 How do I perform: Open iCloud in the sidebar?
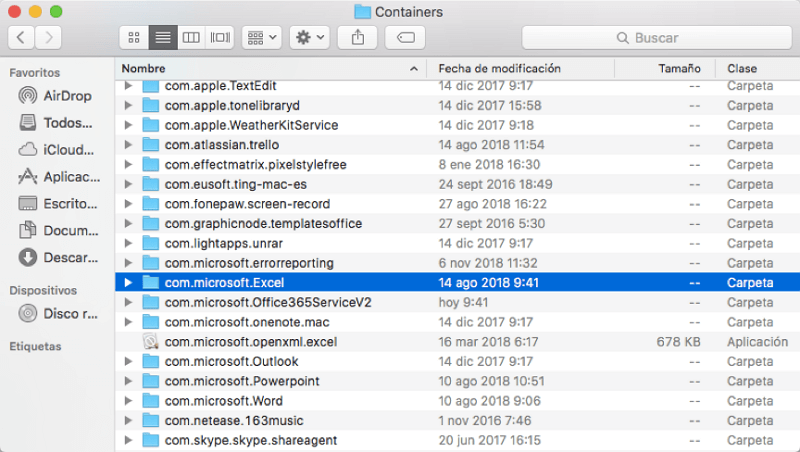tap(55, 150)
